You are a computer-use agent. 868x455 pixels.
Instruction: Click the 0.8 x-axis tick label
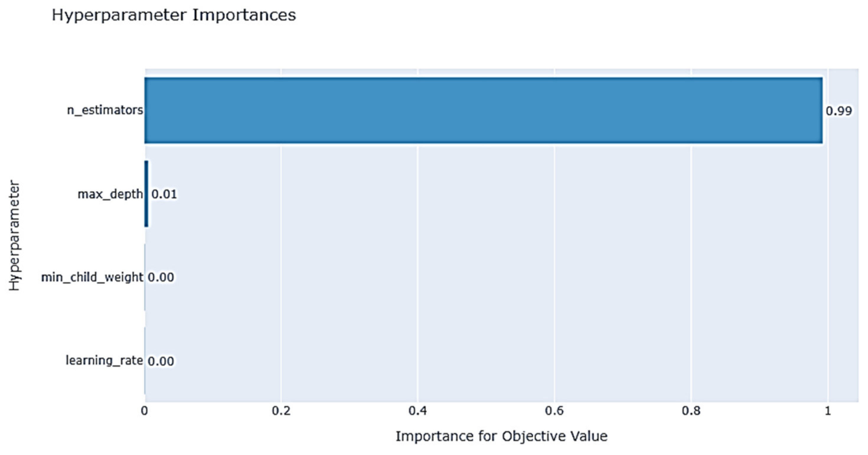click(691, 411)
